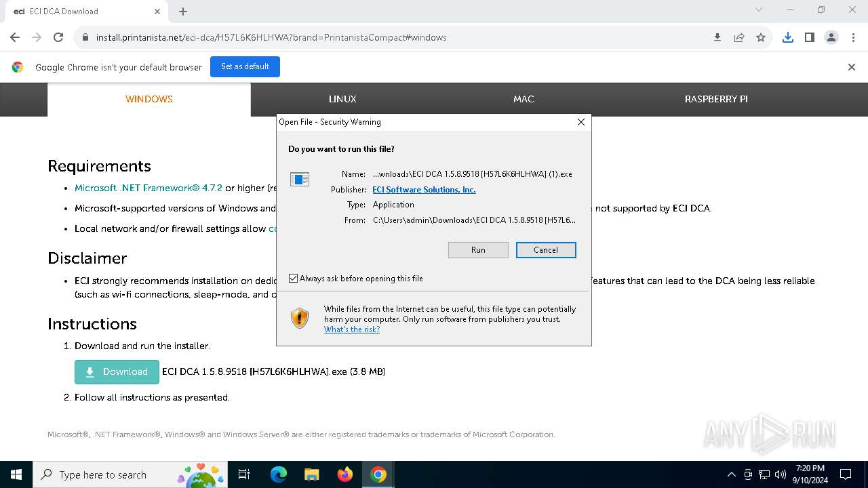868x488 pixels.
Task: Show hidden tray icons chevron
Action: 731,474
